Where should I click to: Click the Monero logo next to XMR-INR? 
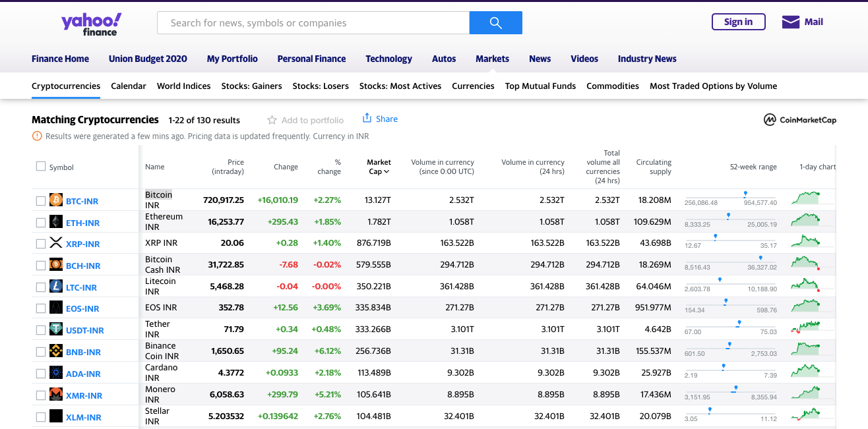[55, 394]
